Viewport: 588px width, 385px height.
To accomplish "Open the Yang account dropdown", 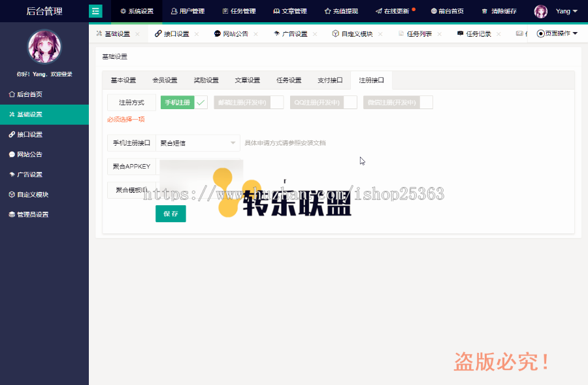I will click(564, 10).
